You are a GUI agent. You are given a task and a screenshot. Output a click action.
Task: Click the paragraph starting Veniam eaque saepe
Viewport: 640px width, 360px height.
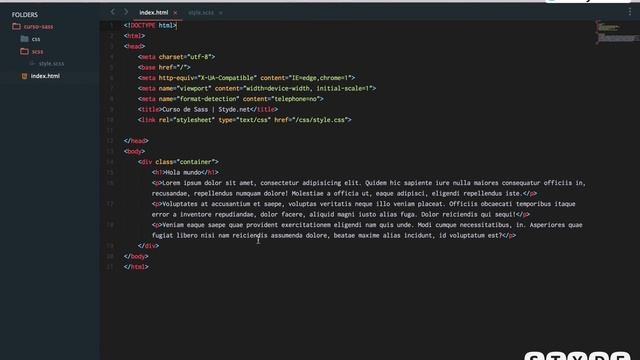click(x=367, y=230)
